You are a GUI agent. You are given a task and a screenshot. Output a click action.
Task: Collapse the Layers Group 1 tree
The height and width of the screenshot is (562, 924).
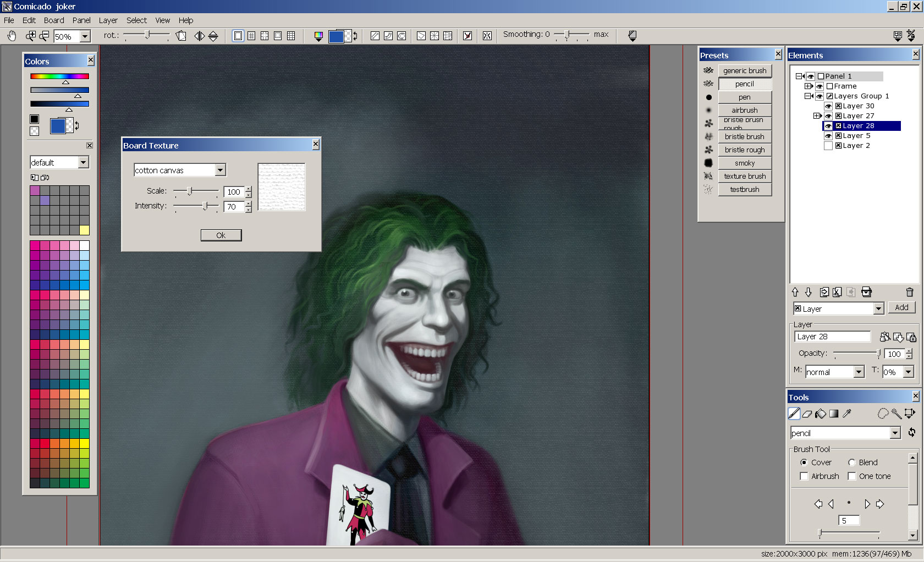[809, 96]
